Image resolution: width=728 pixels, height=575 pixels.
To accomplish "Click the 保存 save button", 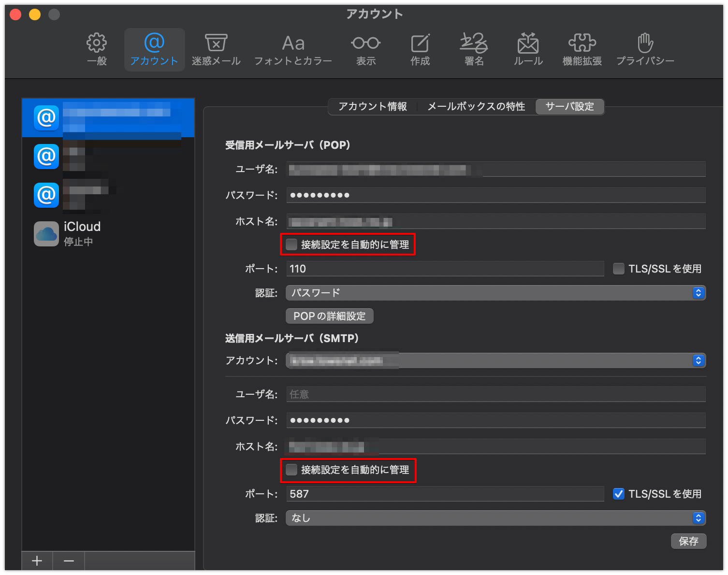I will tap(688, 541).
